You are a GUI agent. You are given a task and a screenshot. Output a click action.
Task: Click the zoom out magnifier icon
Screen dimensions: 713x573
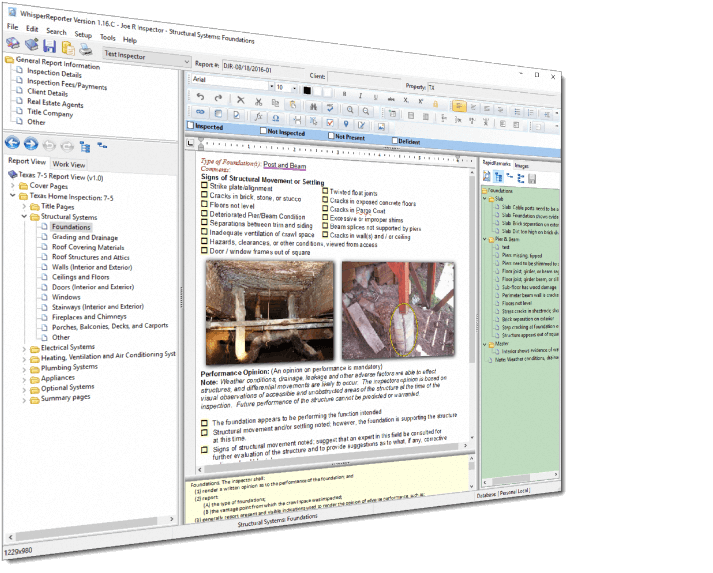coord(366,111)
